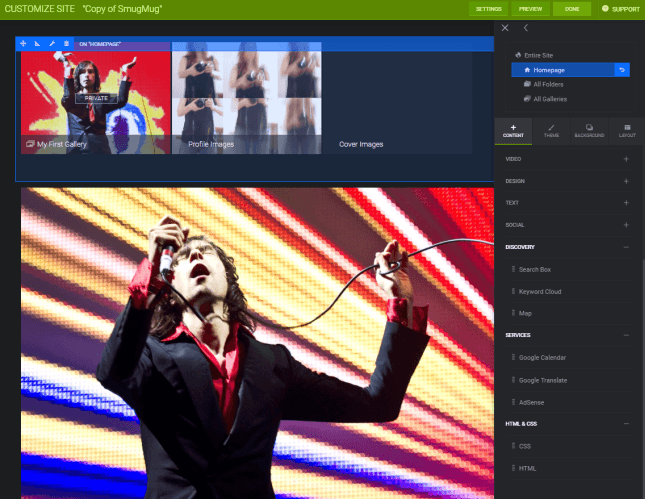Expand the Social section
The image size is (645, 499).
coord(626,225)
